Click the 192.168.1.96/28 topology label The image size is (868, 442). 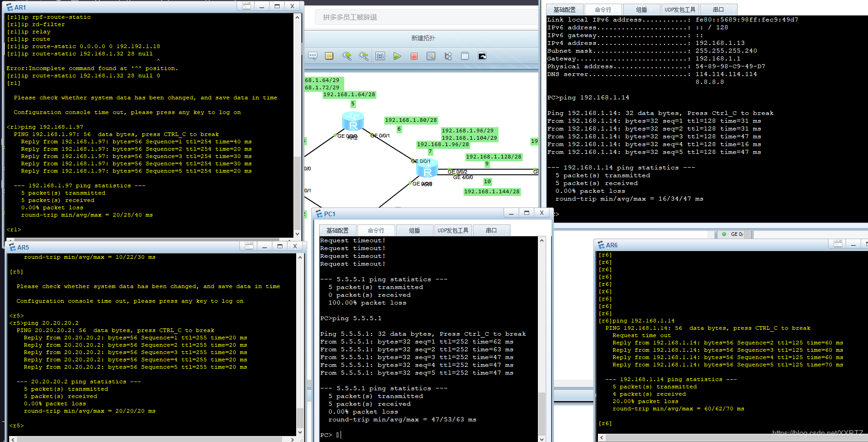pyautogui.click(x=443, y=144)
